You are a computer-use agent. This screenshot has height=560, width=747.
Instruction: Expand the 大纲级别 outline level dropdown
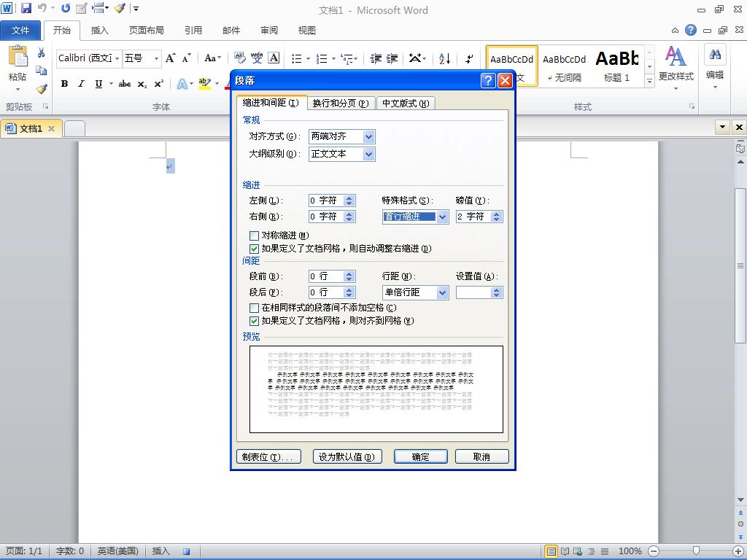(x=368, y=154)
